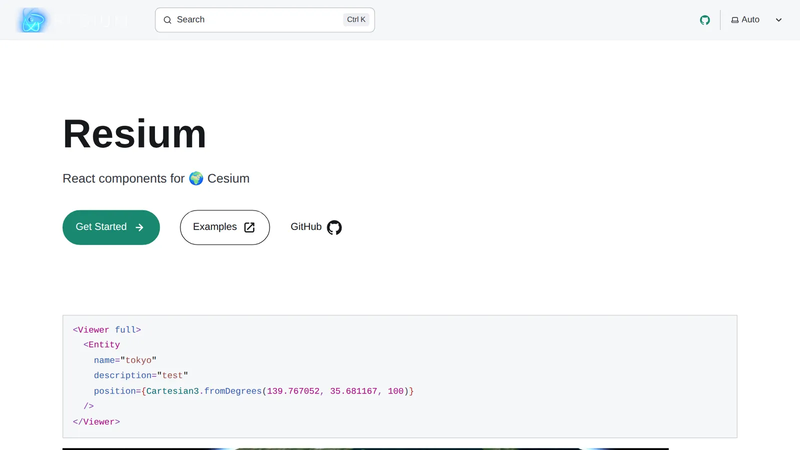
Task: Click the Resium heading
Action: [x=135, y=134]
